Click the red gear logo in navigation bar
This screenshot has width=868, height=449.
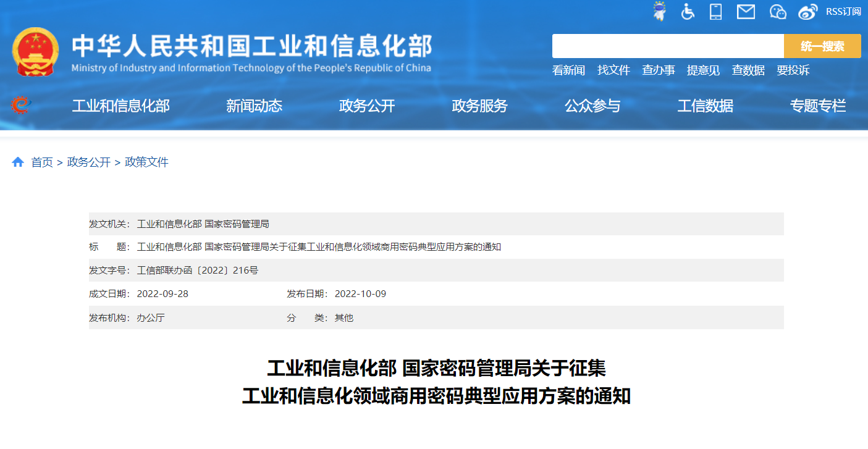click(x=20, y=106)
